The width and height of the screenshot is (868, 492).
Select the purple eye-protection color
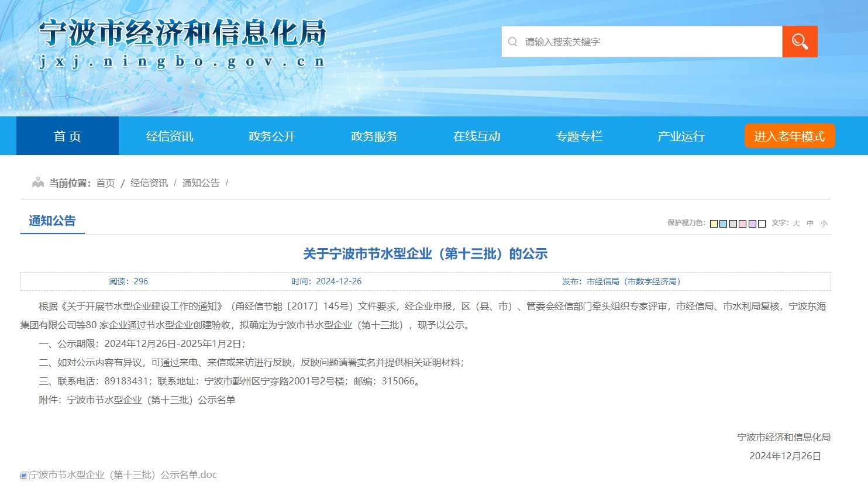click(x=752, y=223)
